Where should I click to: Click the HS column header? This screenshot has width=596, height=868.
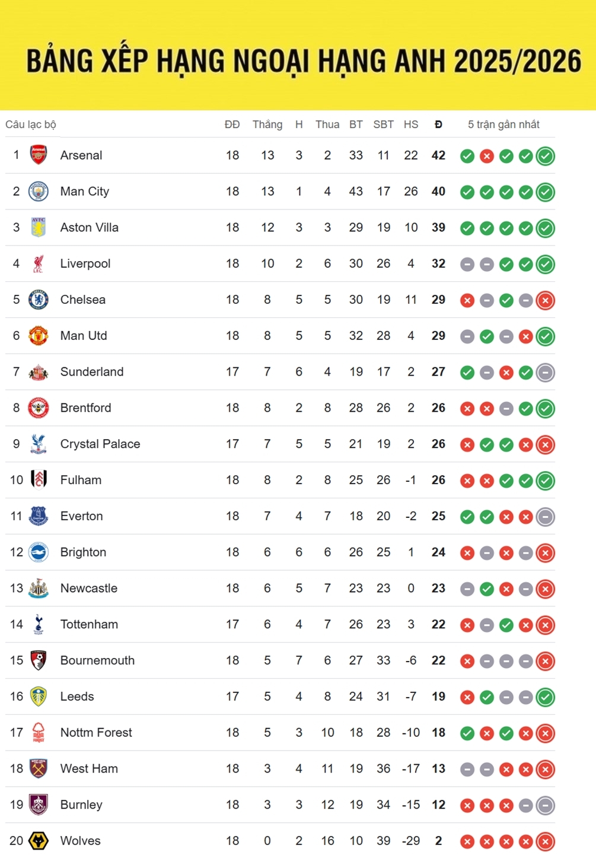(411, 125)
